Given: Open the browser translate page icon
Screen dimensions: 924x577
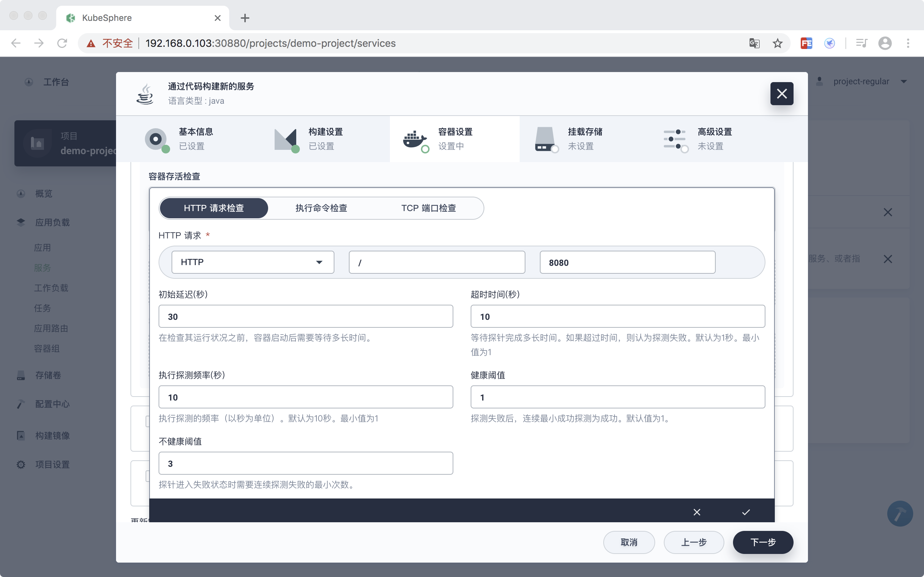Looking at the screenshot, I should point(754,44).
